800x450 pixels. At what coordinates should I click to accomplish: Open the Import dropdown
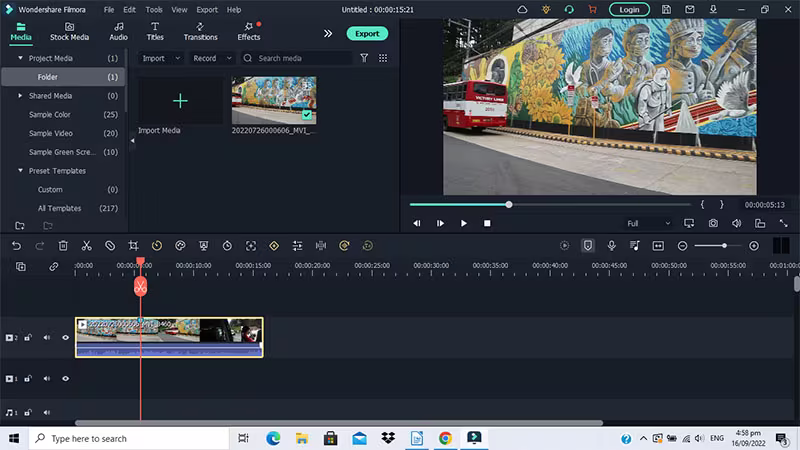[x=161, y=58]
